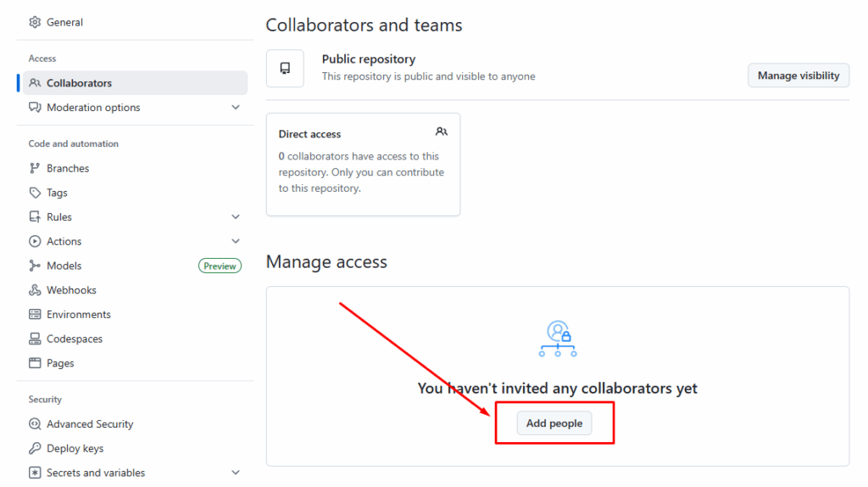Expand the Rules section chevron

click(236, 217)
